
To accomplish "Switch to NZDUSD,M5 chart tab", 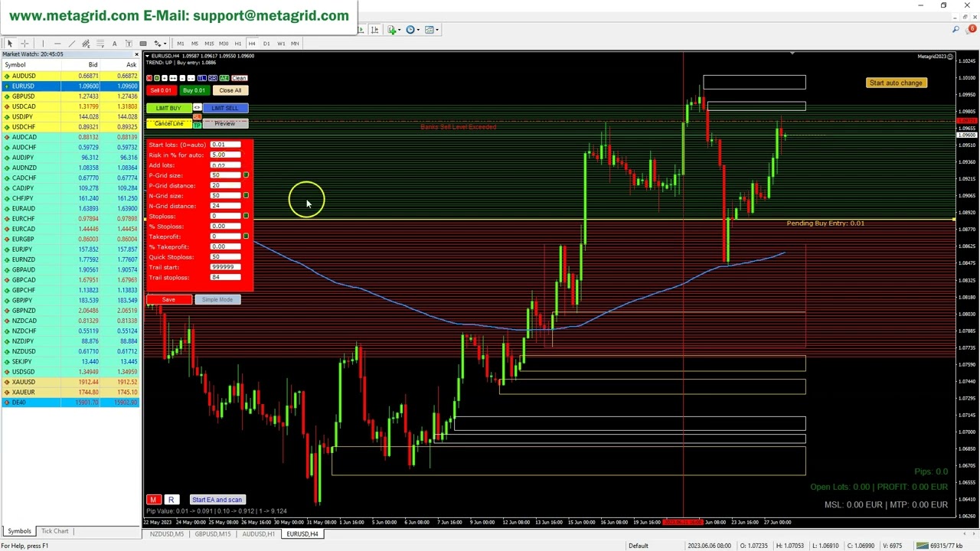I will click(x=167, y=534).
